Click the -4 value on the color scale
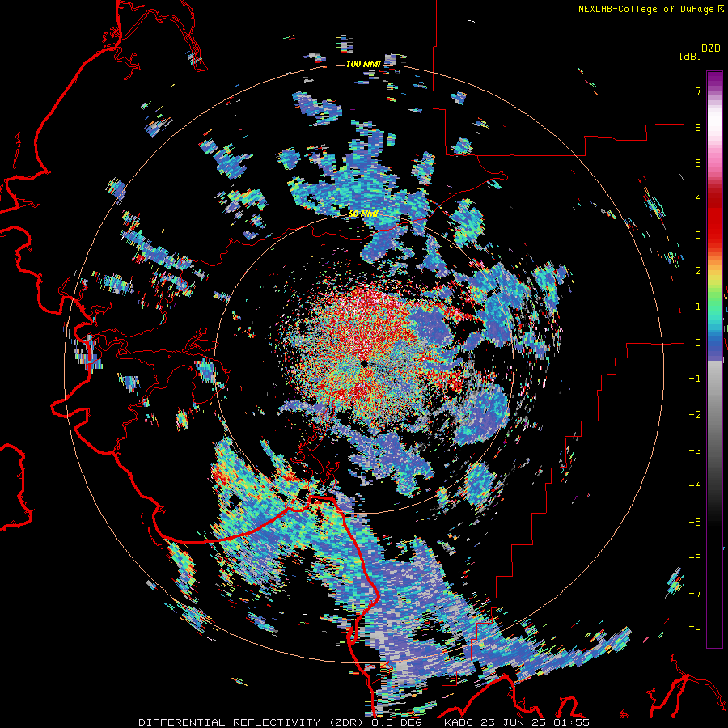 [x=695, y=485]
